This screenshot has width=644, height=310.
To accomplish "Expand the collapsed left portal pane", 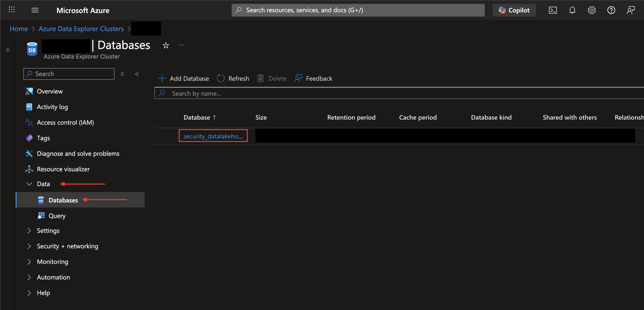I will pos(8,50).
